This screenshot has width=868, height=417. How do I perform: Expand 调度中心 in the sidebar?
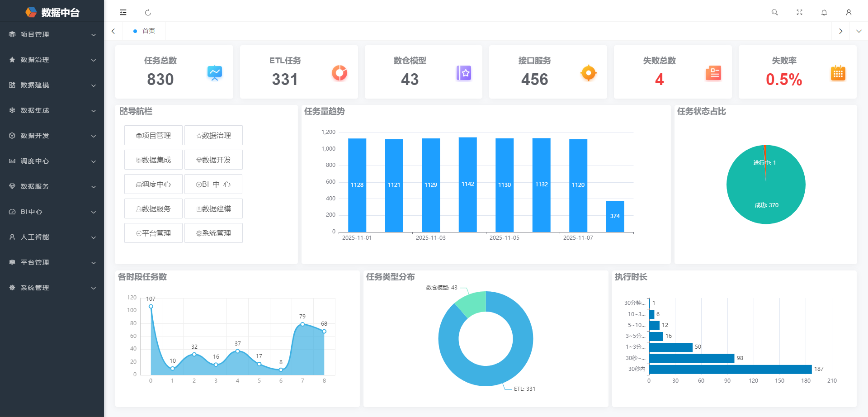(52, 161)
